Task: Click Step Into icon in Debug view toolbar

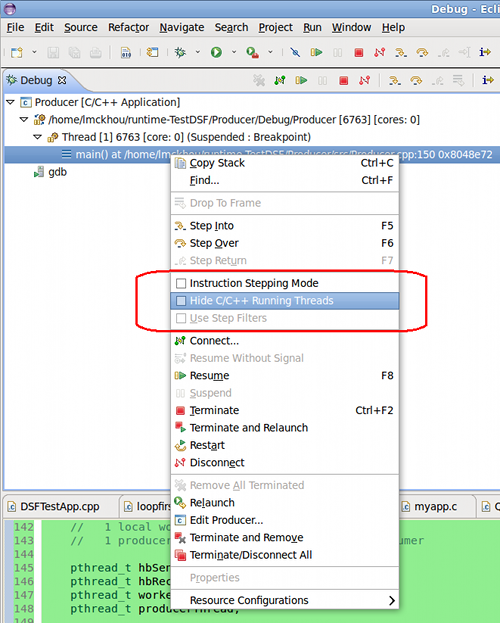Action: tap(395, 81)
